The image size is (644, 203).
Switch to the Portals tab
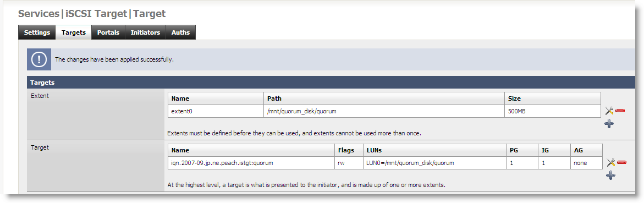coord(108,32)
